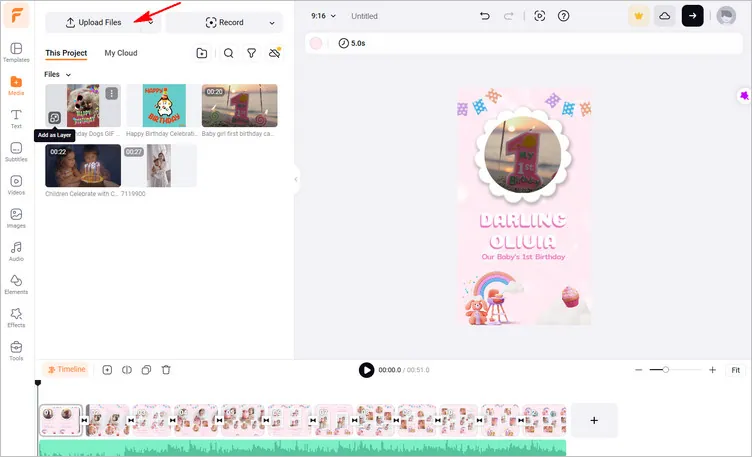This screenshot has width=752, height=457.
Task: Open the Videos stock library
Action: [x=16, y=185]
